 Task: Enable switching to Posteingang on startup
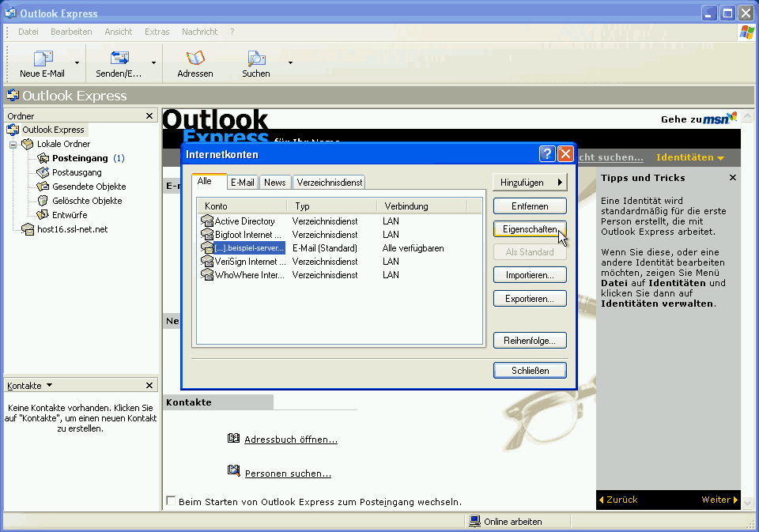point(170,500)
